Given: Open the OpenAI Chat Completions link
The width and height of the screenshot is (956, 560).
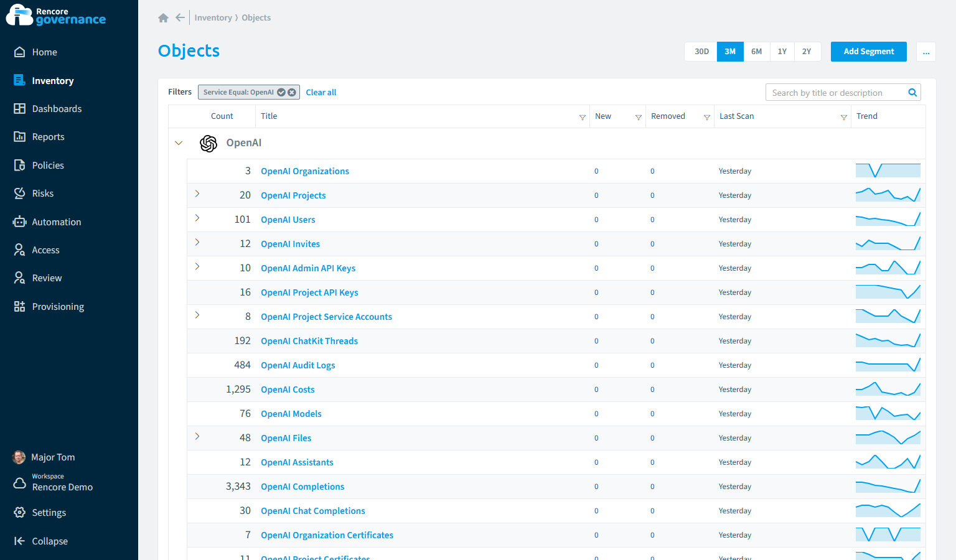Looking at the screenshot, I should coord(313,511).
